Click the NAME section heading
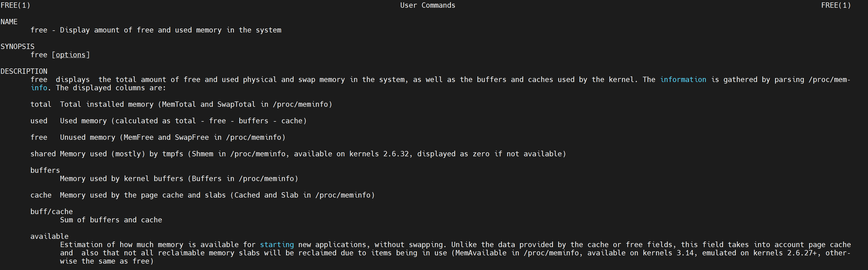 [9, 22]
